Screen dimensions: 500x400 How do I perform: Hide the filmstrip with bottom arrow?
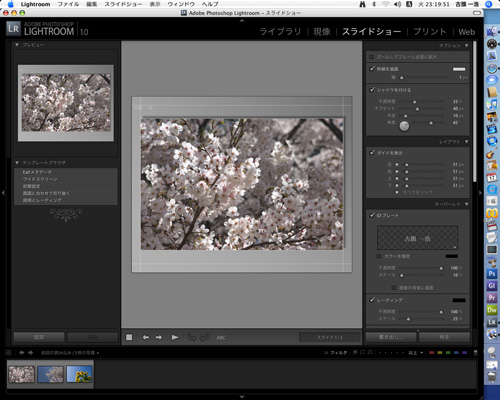coord(242,397)
